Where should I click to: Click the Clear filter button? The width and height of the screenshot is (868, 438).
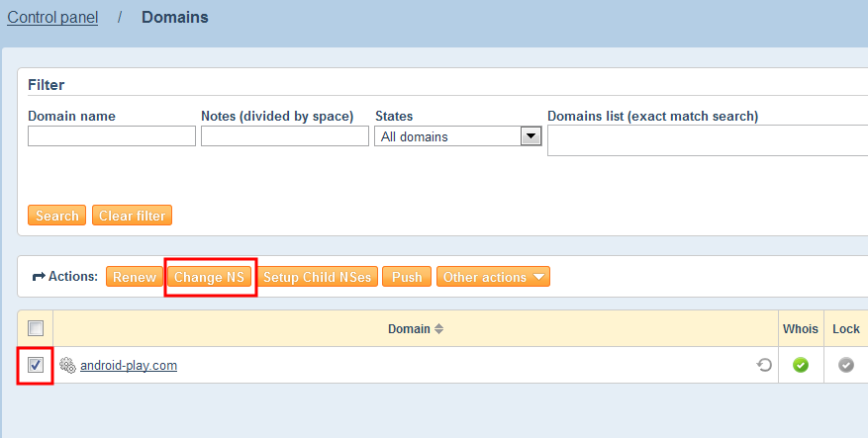pyautogui.click(x=132, y=216)
